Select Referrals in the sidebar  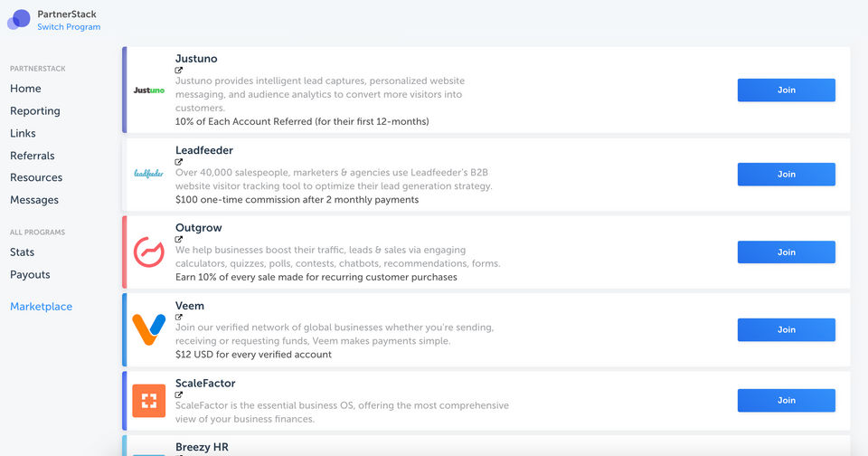[33, 156]
